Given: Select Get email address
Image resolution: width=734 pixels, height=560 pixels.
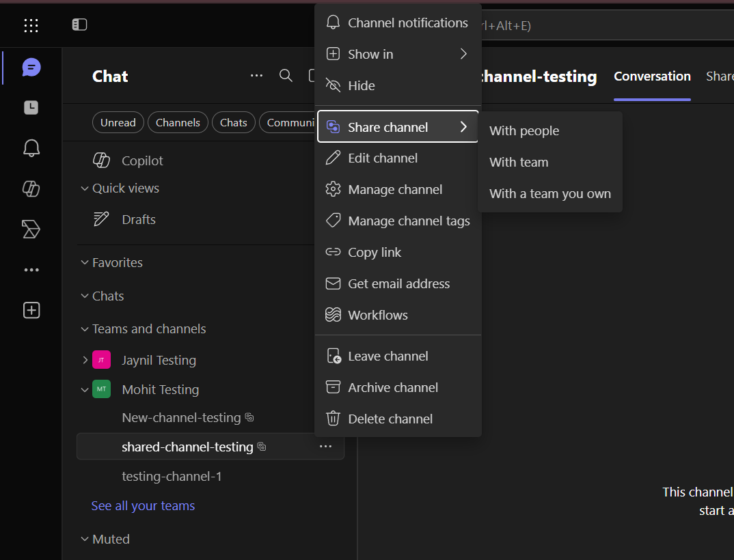Looking at the screenshot, I should (x=398, y=283).
